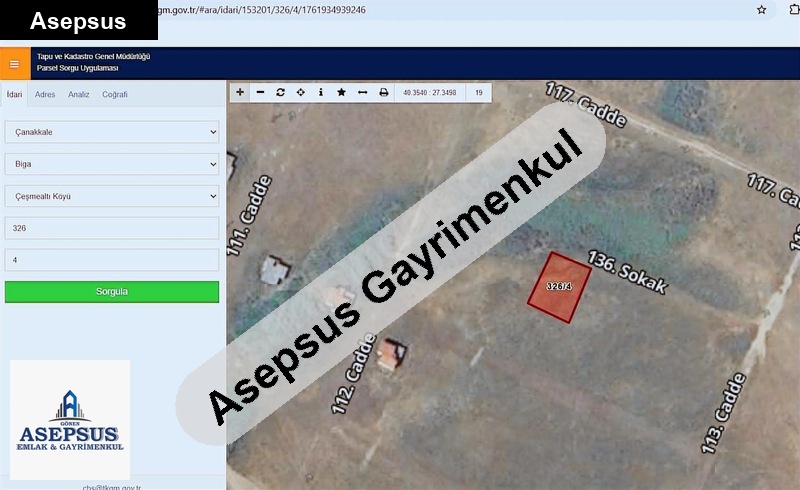Activate the locate crosshair tool
The height and width of the screenshot is (490, 800).
301,92
